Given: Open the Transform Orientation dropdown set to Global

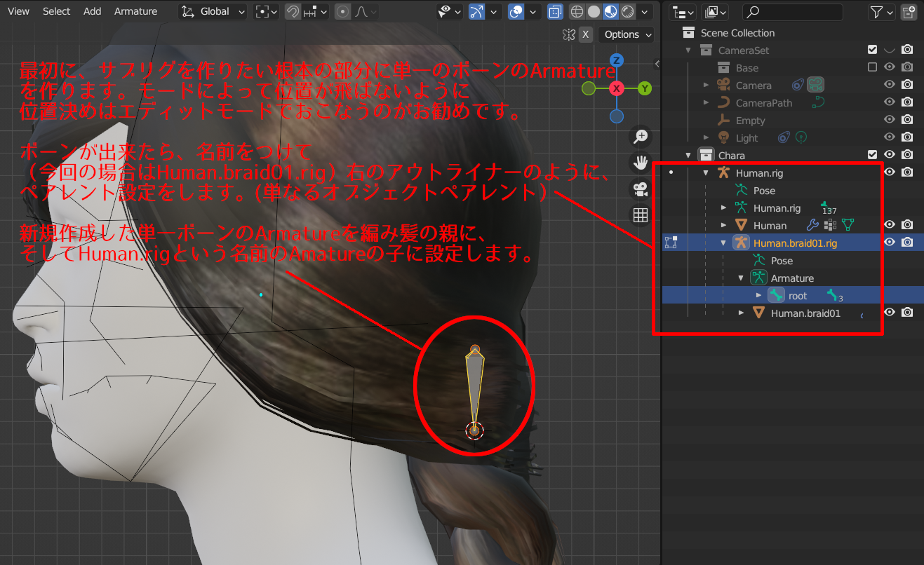Looking at the screenshot, I should (x=212, y=11).
